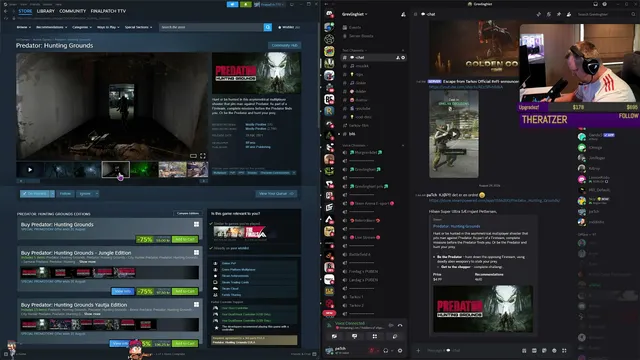This screenshot has height=360, width=640.
Task: Expand the Browse store menu
Action: [x=24, y=27]
